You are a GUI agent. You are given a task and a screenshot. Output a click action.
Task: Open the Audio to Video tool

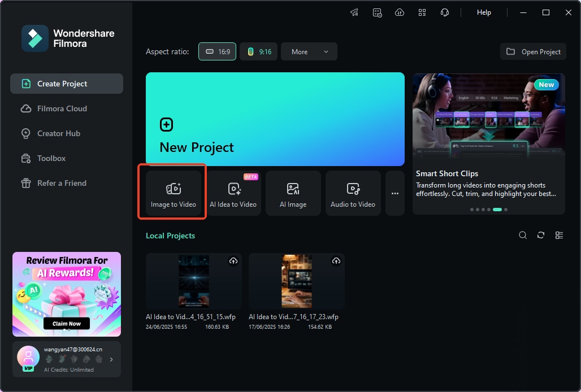click(x=353, y=193)
